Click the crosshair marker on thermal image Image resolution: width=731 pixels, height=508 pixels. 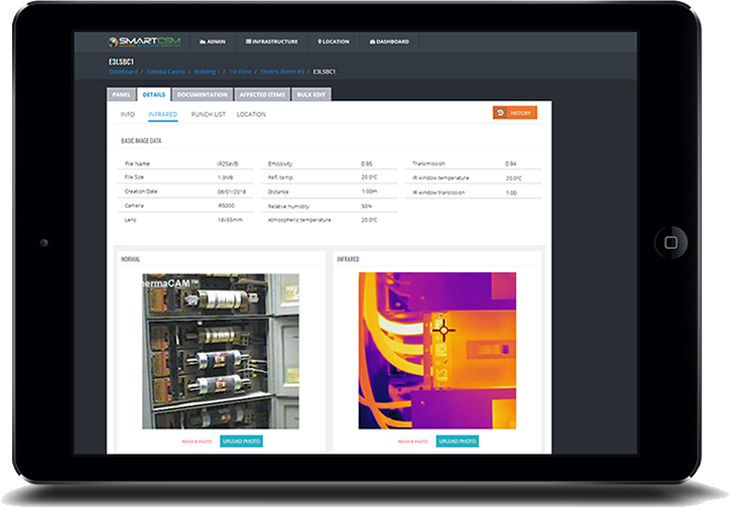(443, 330)
